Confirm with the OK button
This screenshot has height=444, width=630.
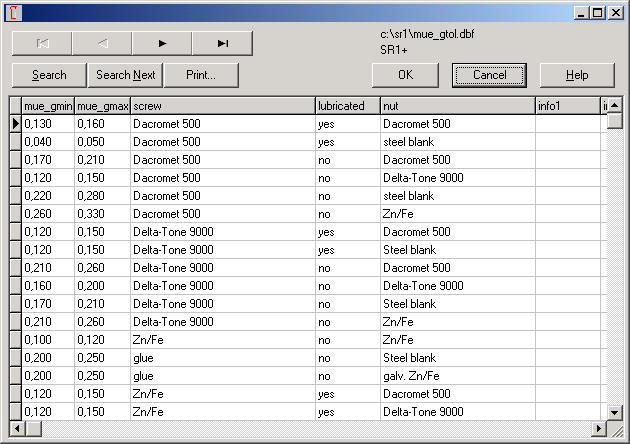point(405,75)
